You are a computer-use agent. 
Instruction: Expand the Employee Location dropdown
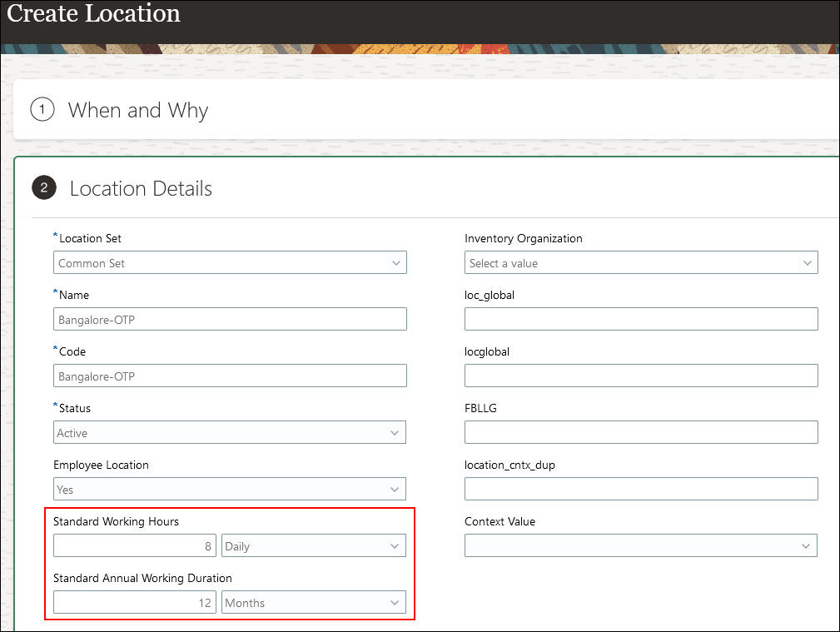click(230, 490)
